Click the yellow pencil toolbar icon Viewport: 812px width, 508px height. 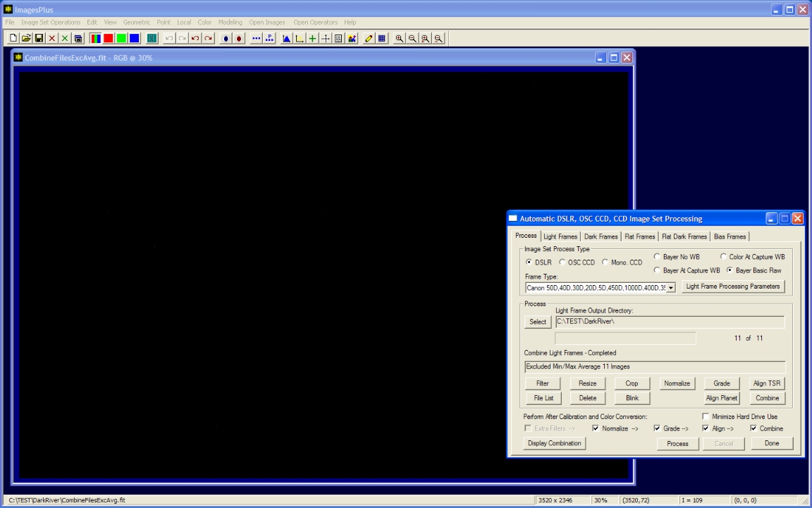pyautogui.click(x=369, y=38)
